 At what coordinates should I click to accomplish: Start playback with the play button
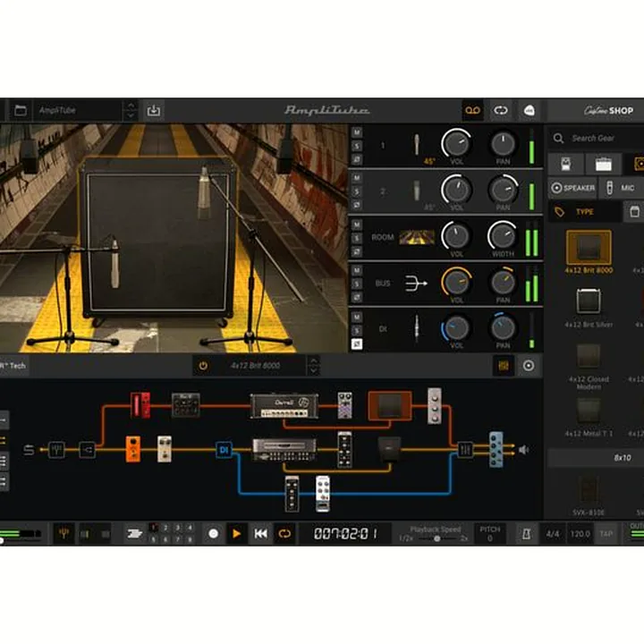coord(236,533)
